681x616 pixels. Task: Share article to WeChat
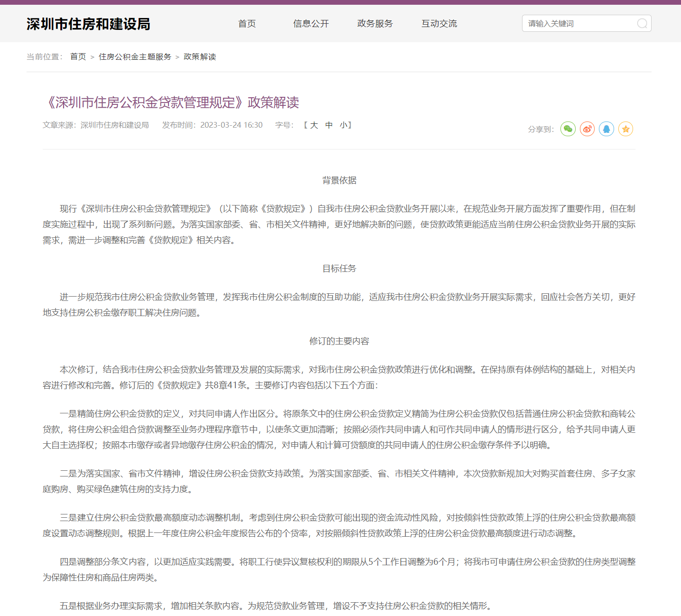pos(568,129)
